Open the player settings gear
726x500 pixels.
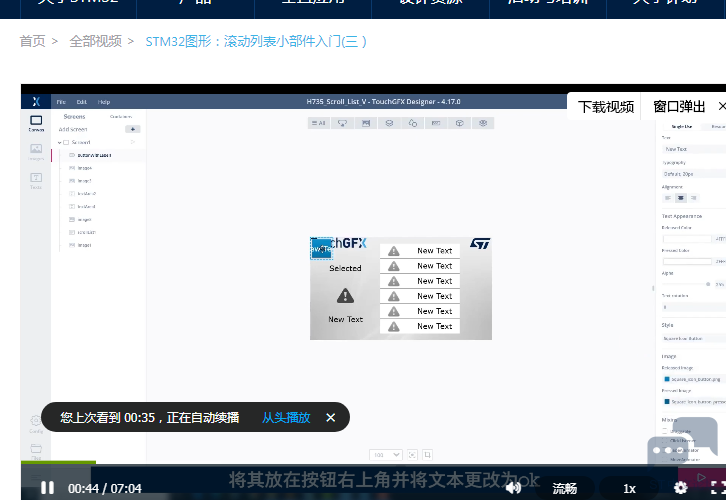click(x=680, y=488)
